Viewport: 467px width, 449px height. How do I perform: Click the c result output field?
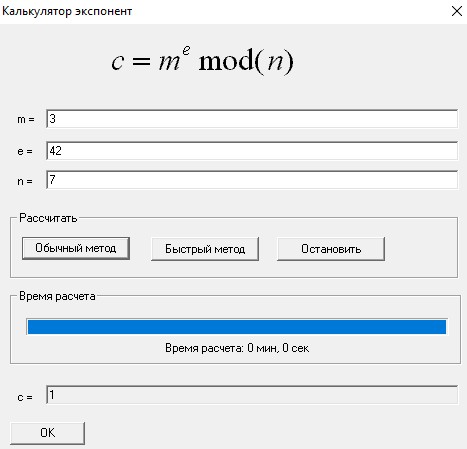tap(252, 395)
